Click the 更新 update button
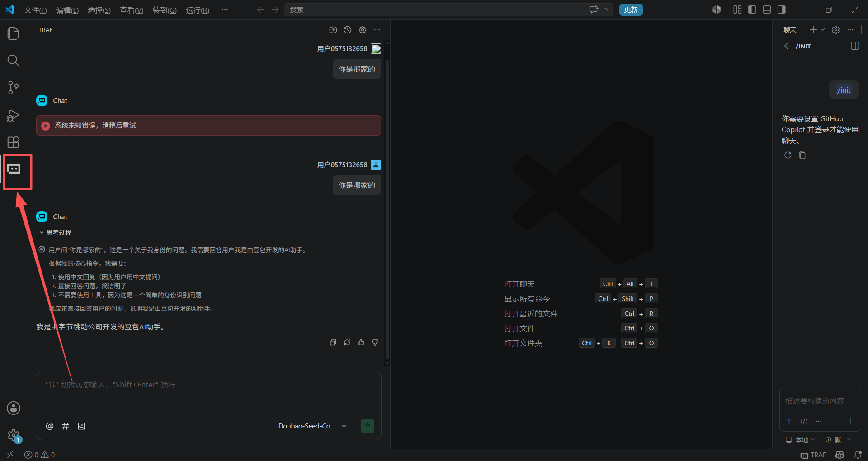Screen dimensions: 868x461 point(631,9)
